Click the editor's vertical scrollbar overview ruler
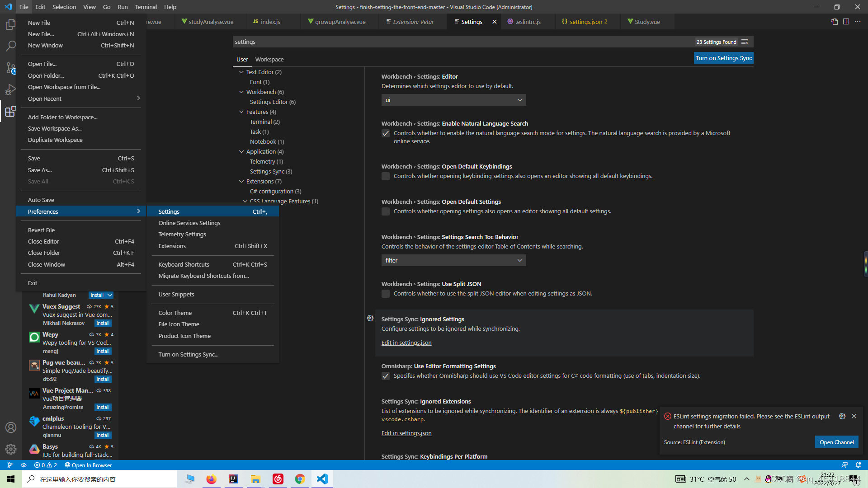 865,264
